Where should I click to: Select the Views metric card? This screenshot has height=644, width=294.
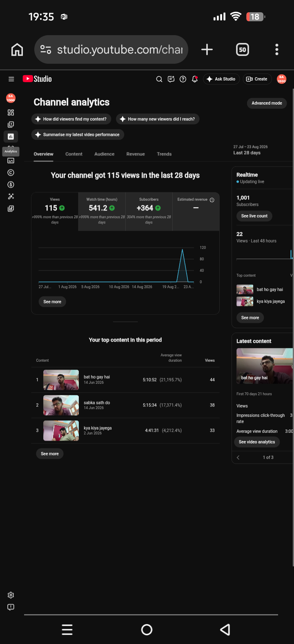[55, 212]
